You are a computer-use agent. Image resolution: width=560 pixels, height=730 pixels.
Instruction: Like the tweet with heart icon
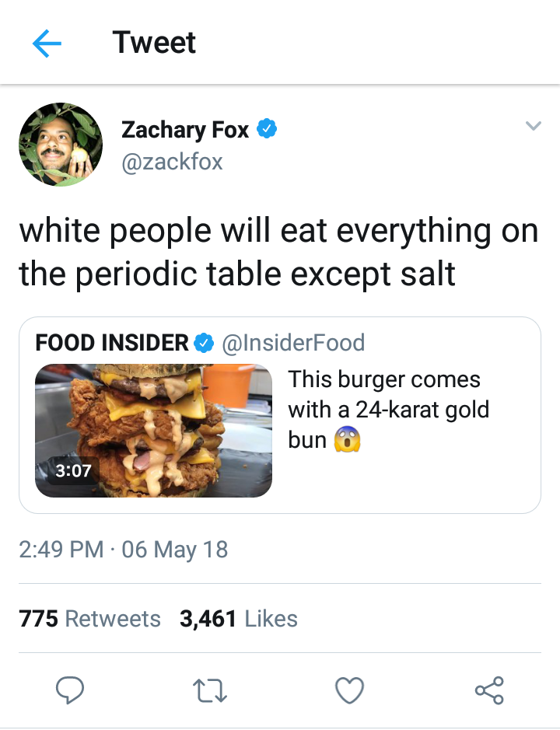point(349,690)
